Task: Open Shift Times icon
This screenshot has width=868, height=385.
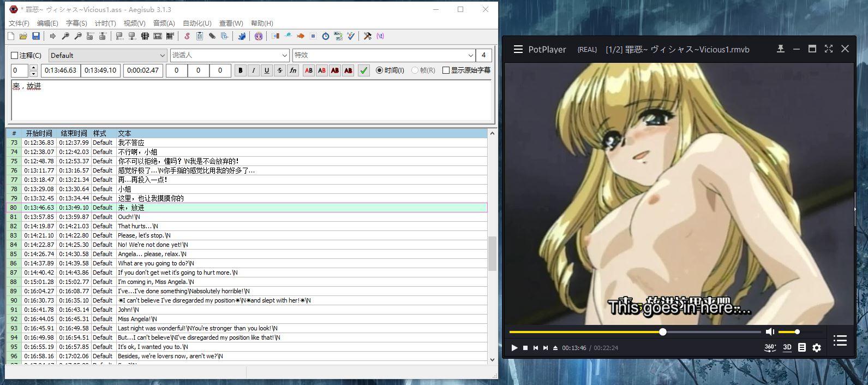Action: (276, 36)
